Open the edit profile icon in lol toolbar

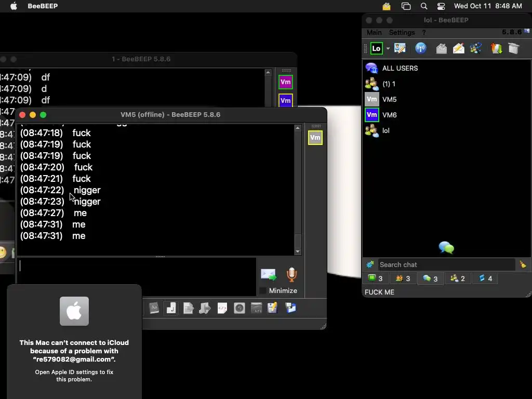pyautogui.click(x=400, y=48)
